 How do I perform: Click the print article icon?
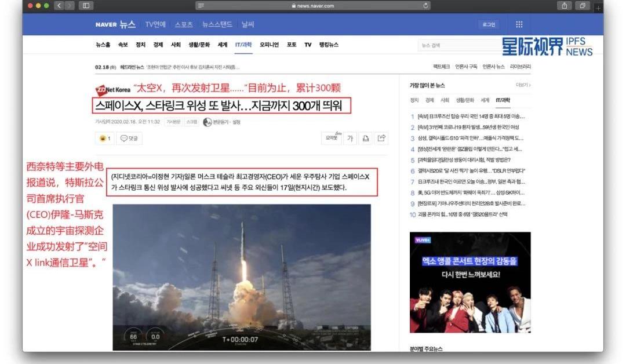coord(366,138)
